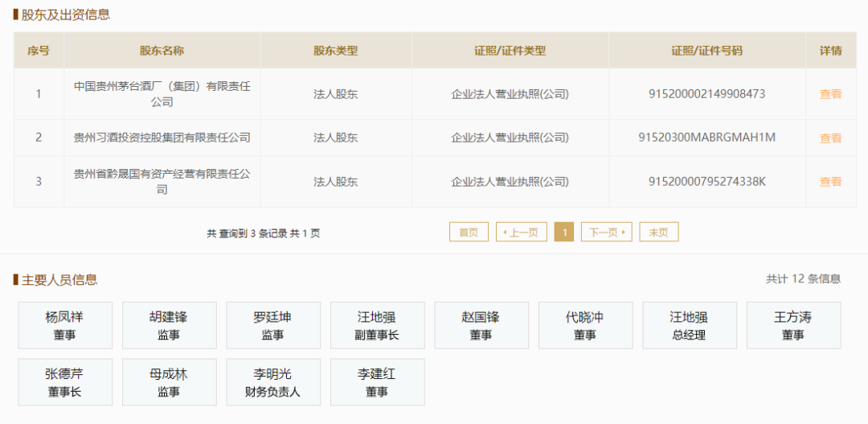The image size is (868, 424).
Task: Click the 共计 12 条信息 count text
Action: pos(803,279)
